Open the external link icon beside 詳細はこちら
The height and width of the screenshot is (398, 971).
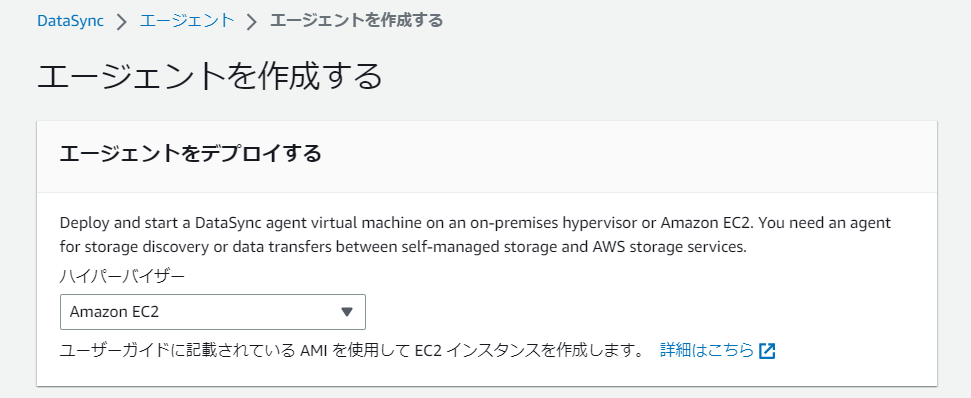[x=767, y=351]
